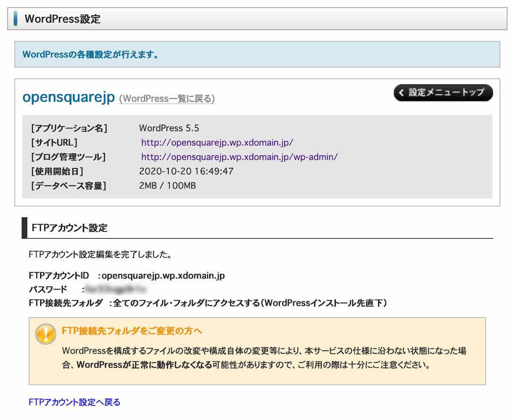Image resolution: width=514 pixels, height=420 pixels.
Task: Click the 2020-10-20 16:49:47 start date
Action: (186, 171)
